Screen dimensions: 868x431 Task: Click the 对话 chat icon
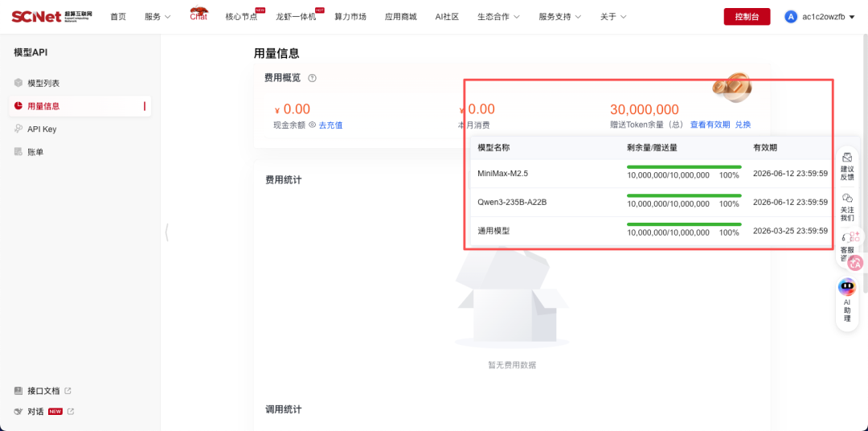[18, 412]
